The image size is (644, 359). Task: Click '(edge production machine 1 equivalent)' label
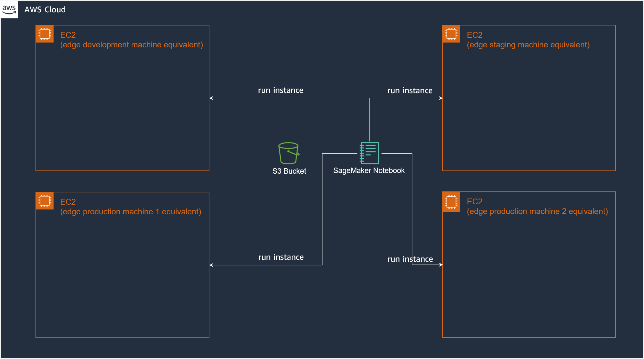pos(131,212)
